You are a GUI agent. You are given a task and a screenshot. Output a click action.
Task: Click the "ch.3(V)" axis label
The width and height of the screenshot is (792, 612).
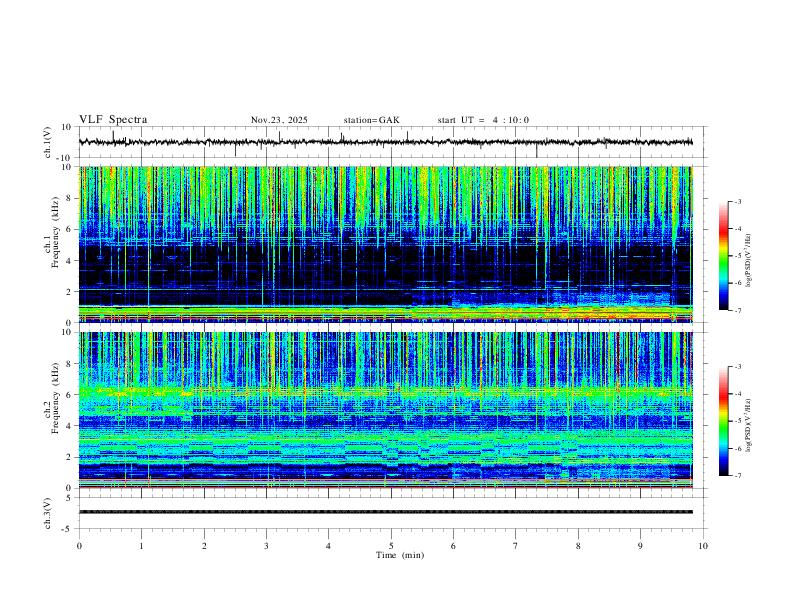point(48,513)
